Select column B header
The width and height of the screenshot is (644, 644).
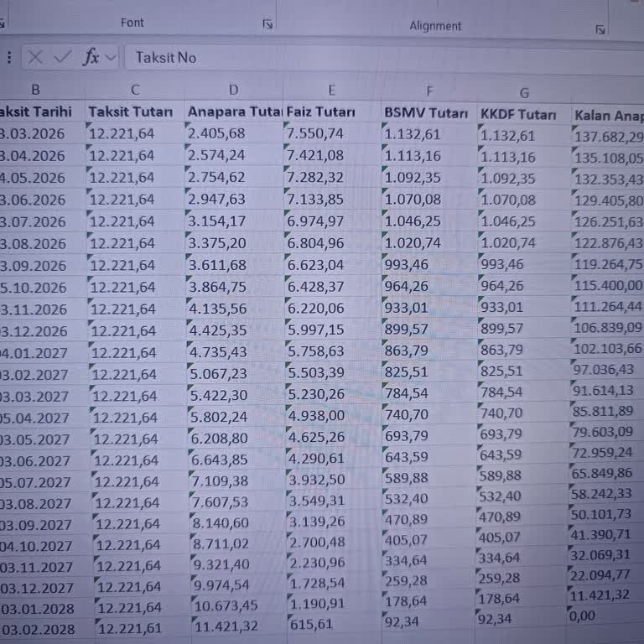[36, 89]
